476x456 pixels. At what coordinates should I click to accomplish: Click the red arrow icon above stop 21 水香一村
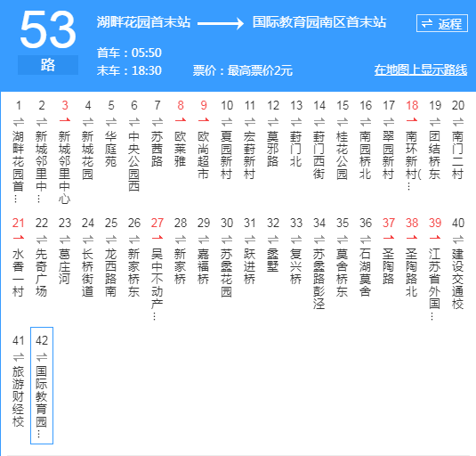[x=18, y=238]
